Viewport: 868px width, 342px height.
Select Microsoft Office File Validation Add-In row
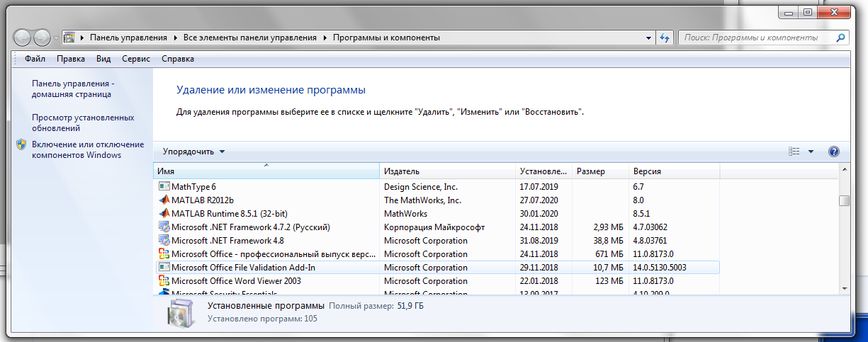(x=283, y=268)
